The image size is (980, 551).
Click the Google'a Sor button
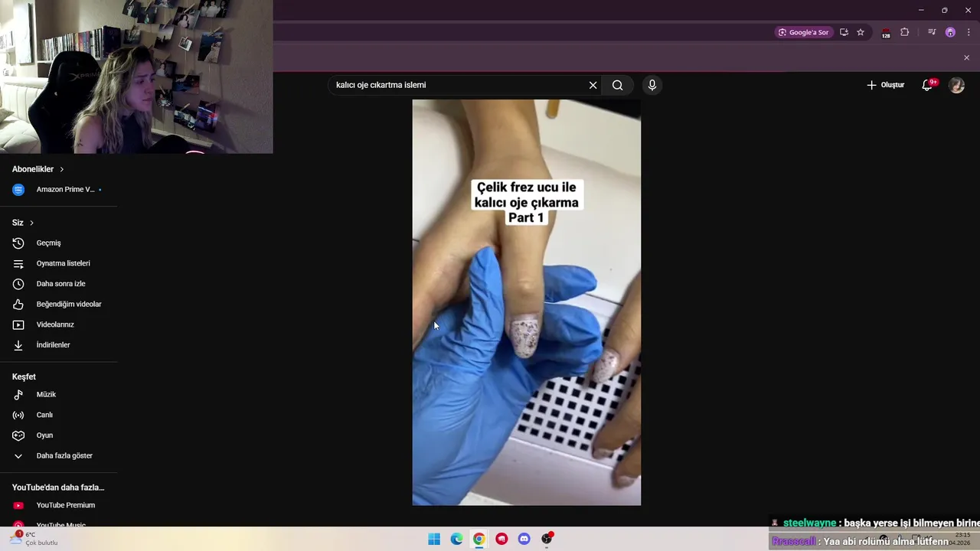tap(803, 32)
